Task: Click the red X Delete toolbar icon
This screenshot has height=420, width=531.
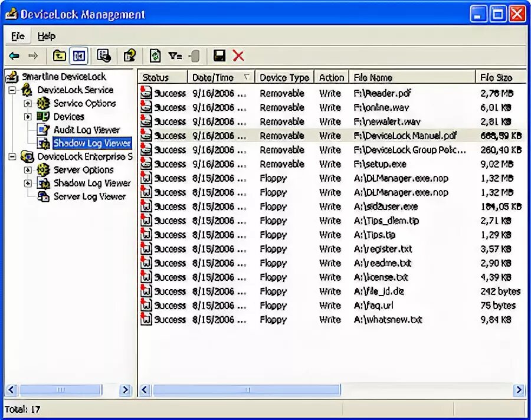Action: pos(238,55)
